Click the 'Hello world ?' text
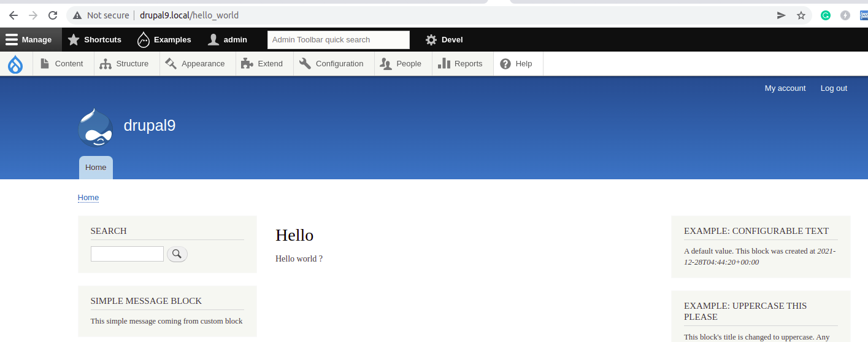868x342 pixels. point(299,259)
